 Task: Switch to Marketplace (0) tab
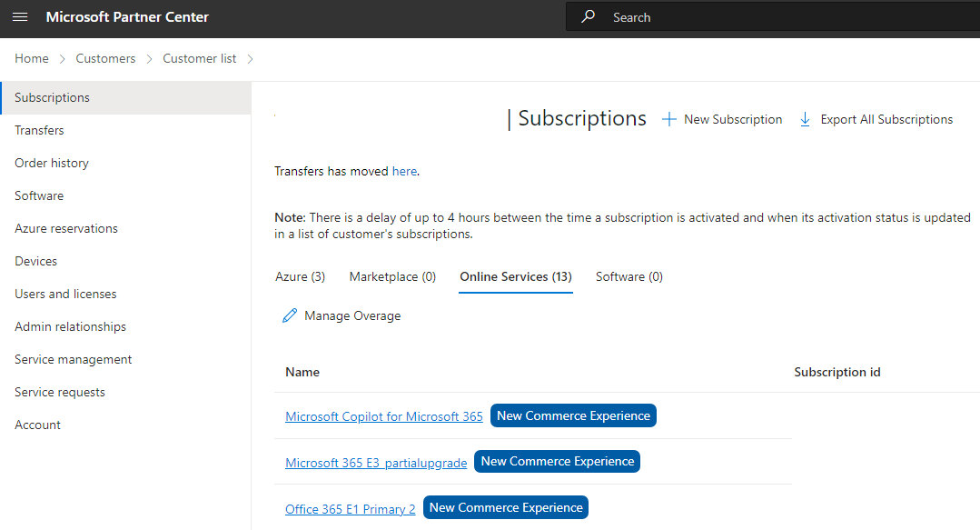(x=392, y=276)
